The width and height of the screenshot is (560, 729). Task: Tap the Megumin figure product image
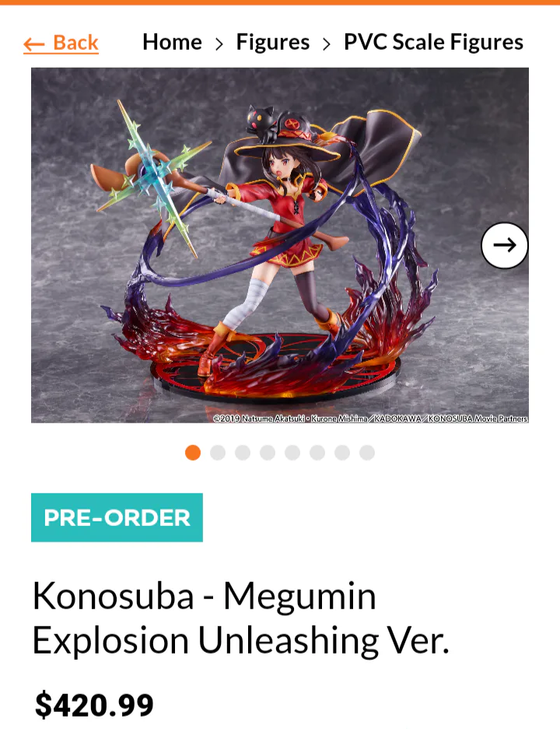coord(280,245)
